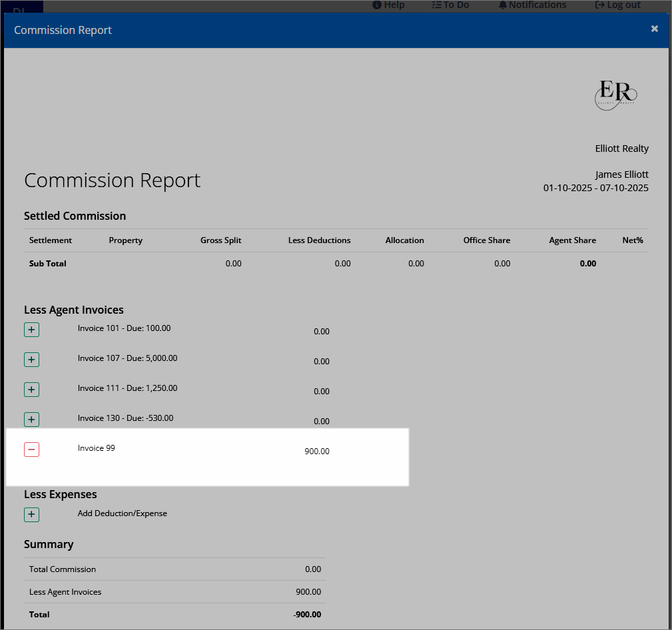Click the Summary section heading
This screenshot has height=630, width=672.
[x=49, y=545]
